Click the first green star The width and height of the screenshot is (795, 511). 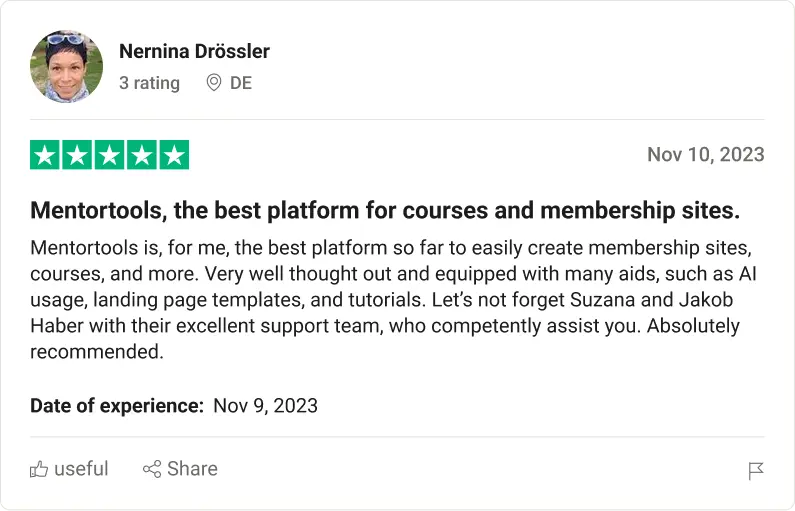click(45, 155)
